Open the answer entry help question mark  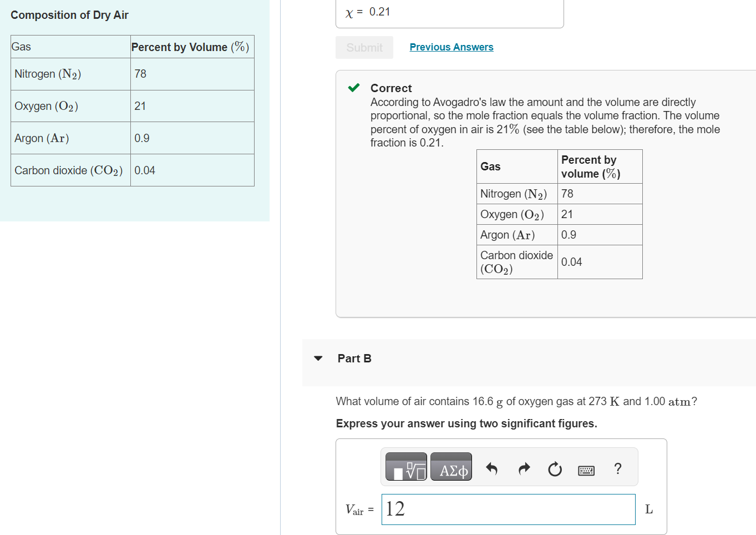[x=617, y=469]
